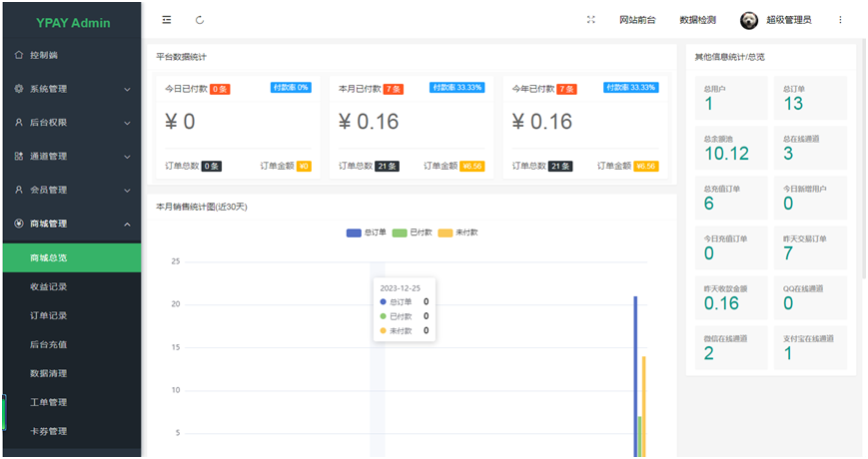
Task: Expand the 通道管理 chevron
Action: coord(127,157)
